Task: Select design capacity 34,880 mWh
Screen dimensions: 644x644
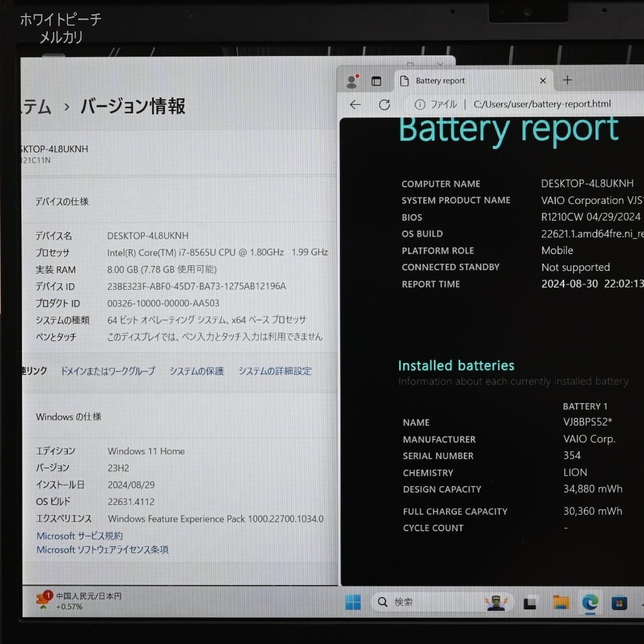Action: (x=593, y=489)
